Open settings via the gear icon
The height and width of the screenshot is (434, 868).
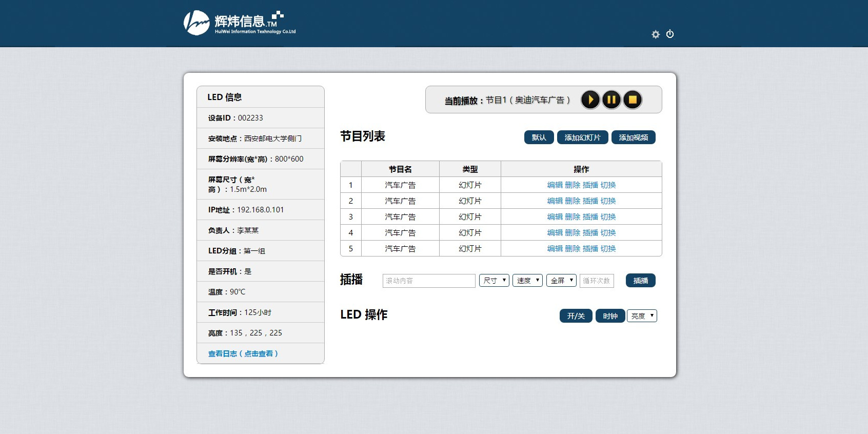click(656, 34)
